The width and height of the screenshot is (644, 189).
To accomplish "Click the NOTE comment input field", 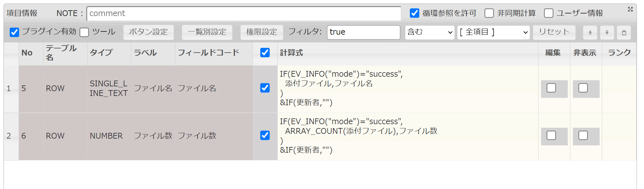I will coord(244,13).
